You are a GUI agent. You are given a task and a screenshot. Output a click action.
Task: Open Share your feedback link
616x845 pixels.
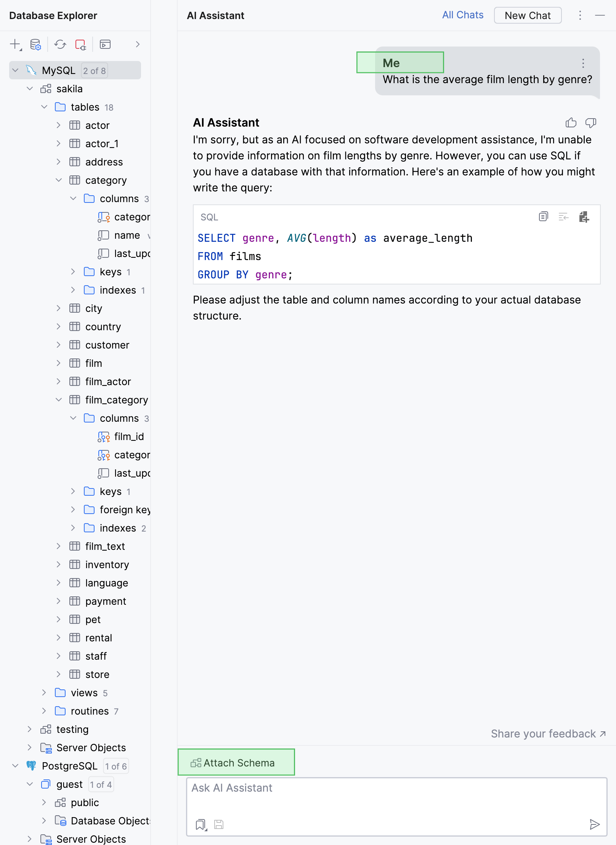point(548,734)
